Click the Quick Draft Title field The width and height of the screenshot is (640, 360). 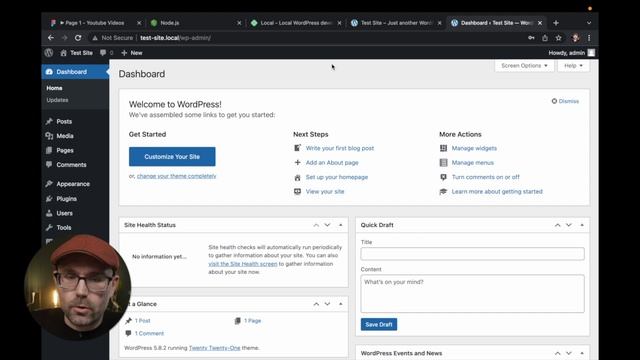(x=472, y=254)
